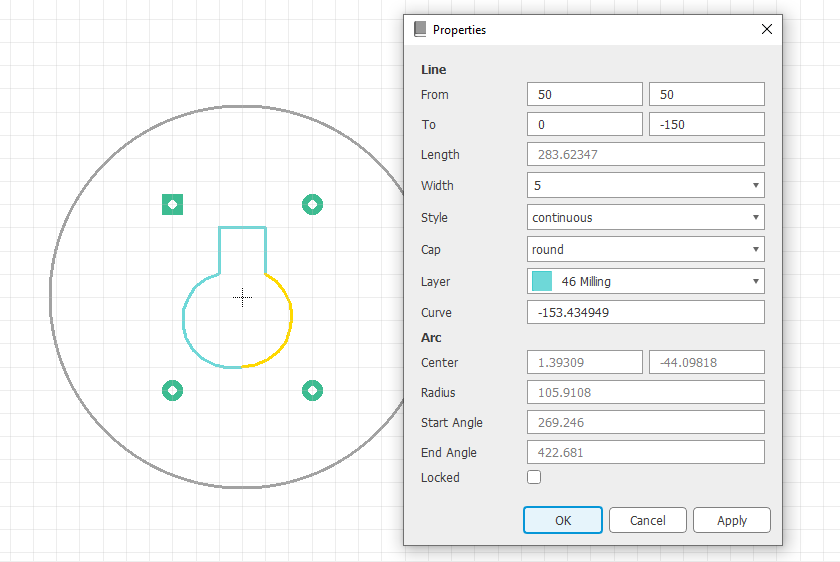Select the round pad at top-right of board

[x=312, y=204]
